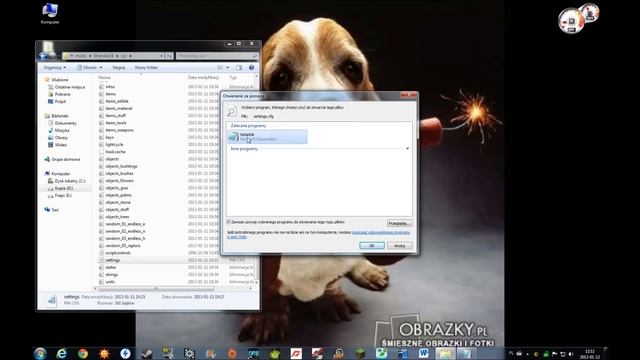Screen dimensions: 640x360
Task: Open the Otwórz dropdown arrow
Action: 101,67
